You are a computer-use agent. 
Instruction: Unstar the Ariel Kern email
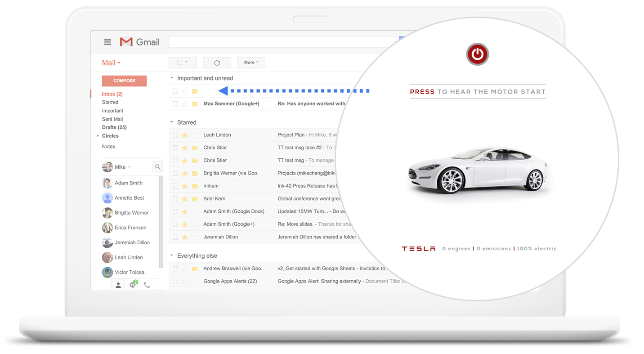coord(185,198)
